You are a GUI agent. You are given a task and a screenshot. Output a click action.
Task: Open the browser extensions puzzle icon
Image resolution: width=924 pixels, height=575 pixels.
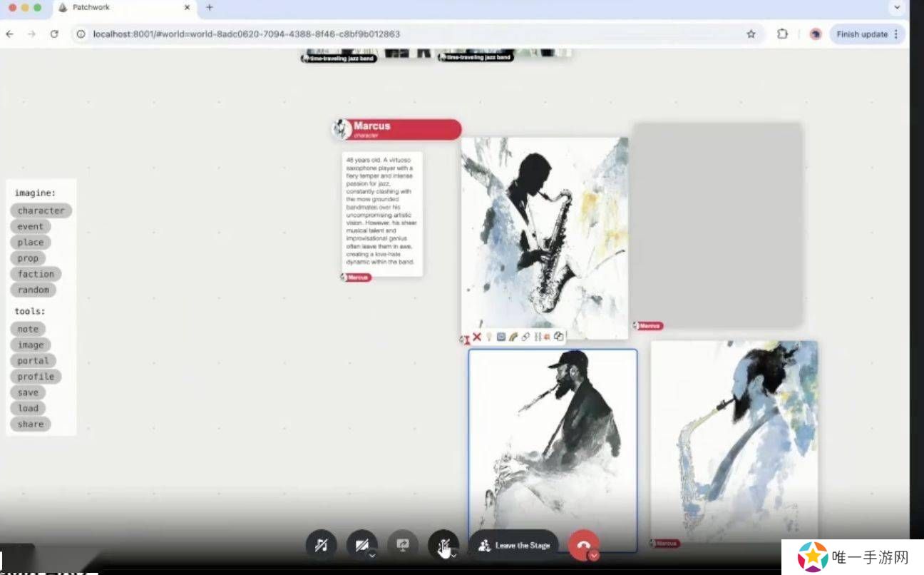(x=783, y=34)
